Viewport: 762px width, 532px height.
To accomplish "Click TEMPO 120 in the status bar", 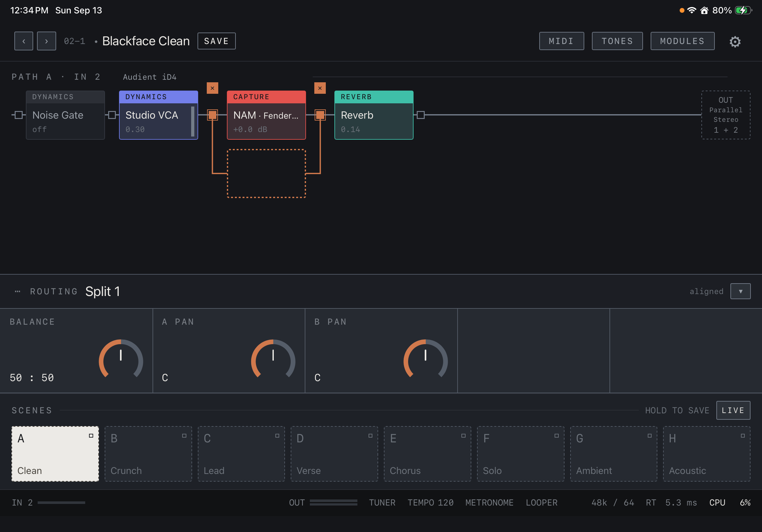I will (x=430, y=503).
